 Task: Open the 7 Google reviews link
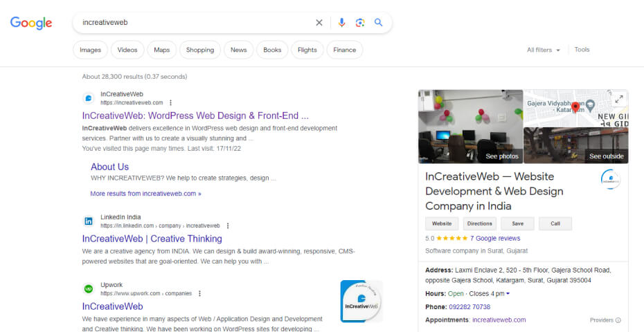(x=495, y=238)
